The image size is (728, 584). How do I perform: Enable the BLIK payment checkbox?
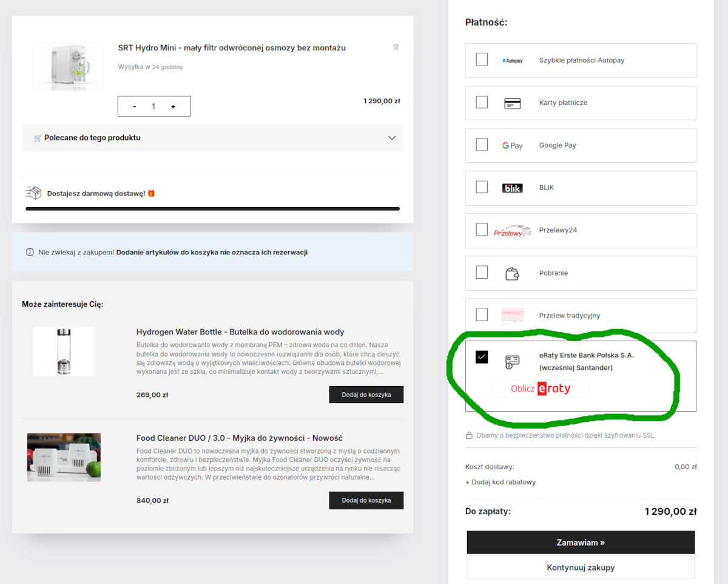[482, 187]
